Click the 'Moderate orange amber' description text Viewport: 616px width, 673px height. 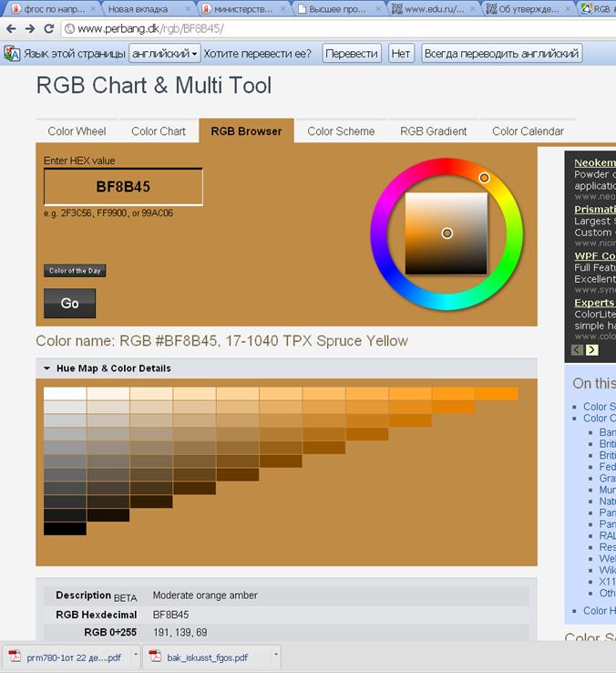tap(205, 595)
